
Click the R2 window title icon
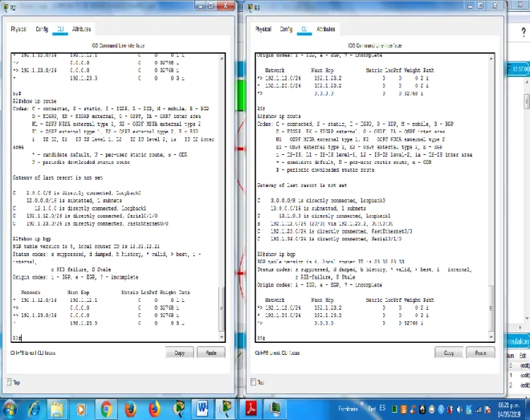tap(6, 7)
